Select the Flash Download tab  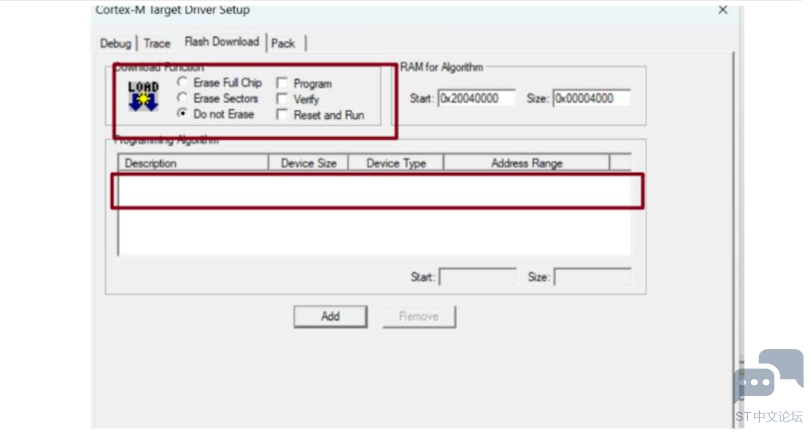222,42
